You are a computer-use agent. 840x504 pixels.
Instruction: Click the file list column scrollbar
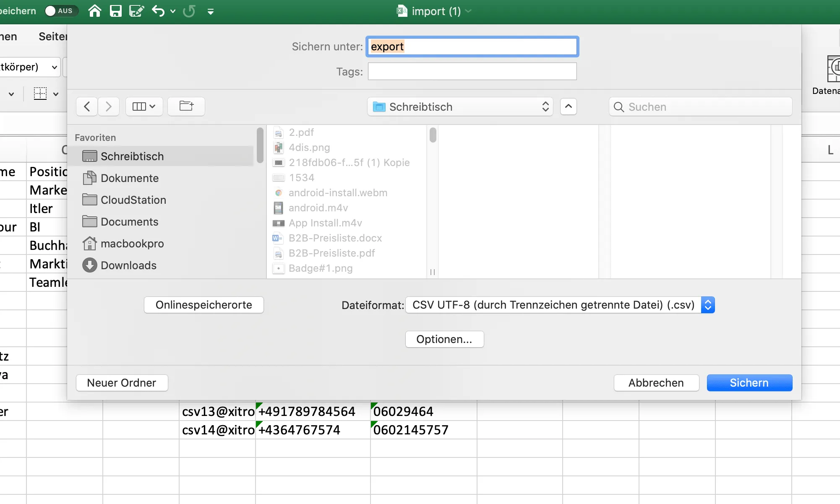pyautogui.click(x=433, y=135)
